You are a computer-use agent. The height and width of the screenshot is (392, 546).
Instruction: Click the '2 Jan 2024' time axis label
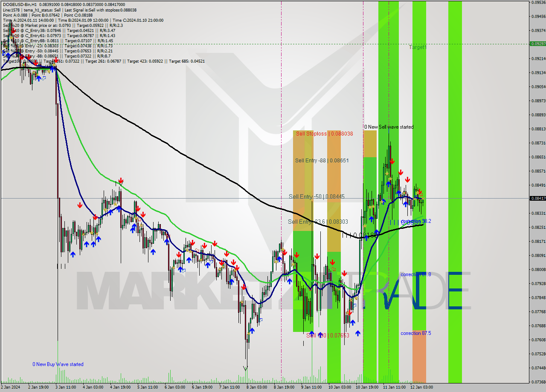pos(10,387)
